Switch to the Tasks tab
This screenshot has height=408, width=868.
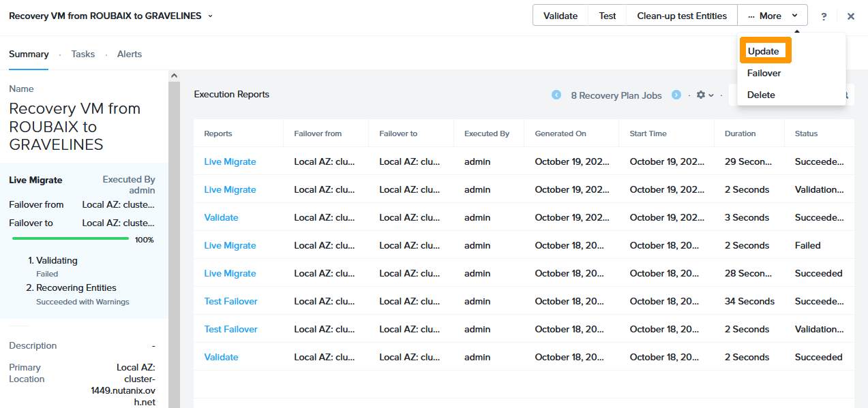pyautogui.click(x=83, y=54)
